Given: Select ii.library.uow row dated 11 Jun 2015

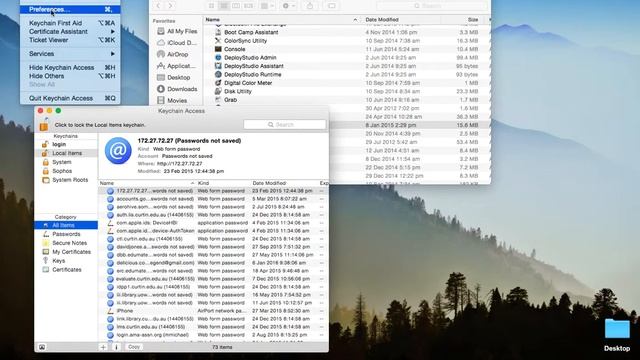Looking at the screenshot, I should (213, 303).
